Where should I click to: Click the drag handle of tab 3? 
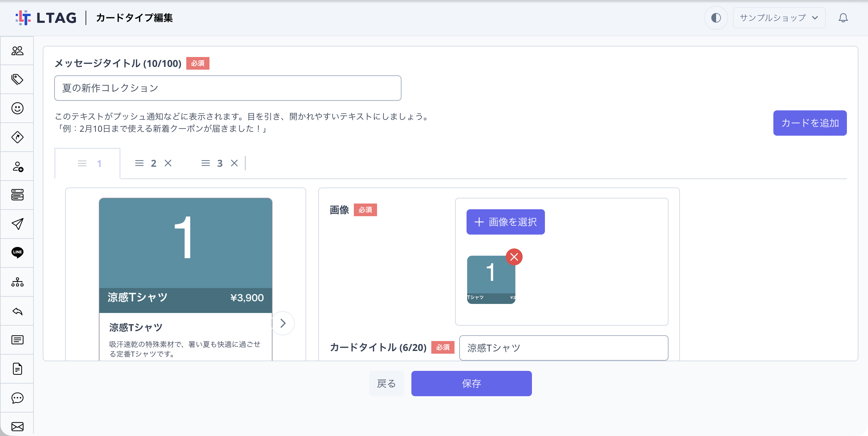[206, 163]
